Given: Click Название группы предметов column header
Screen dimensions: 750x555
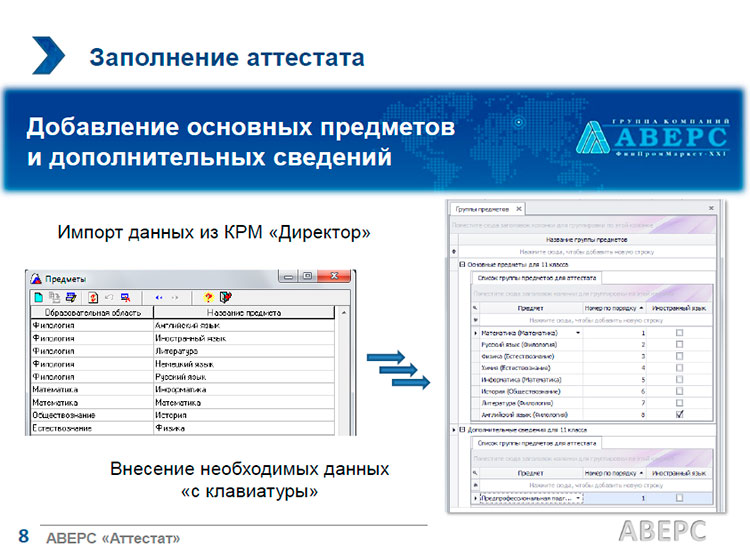Looking at the screenshot, I should click(x=586, y=240).
